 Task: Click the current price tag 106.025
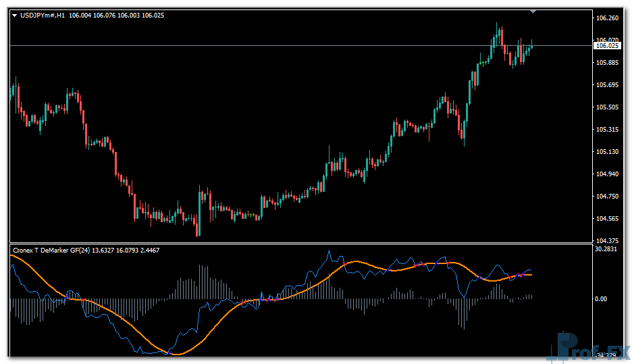pyautogui.click(x=607, y=45)
